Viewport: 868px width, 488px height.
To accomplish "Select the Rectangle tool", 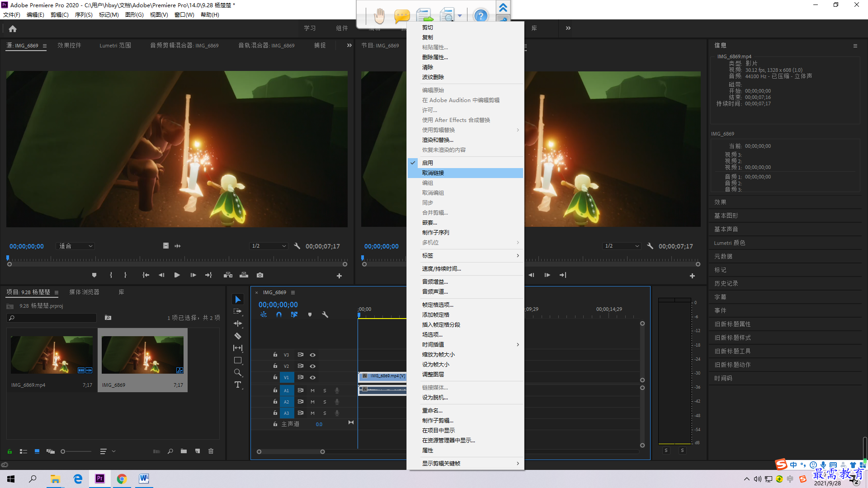I will (x=238, y=360).
